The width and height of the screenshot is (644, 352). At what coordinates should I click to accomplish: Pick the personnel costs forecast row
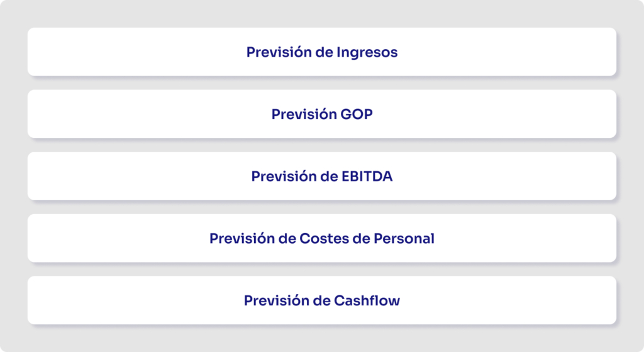tap(321, 239)
